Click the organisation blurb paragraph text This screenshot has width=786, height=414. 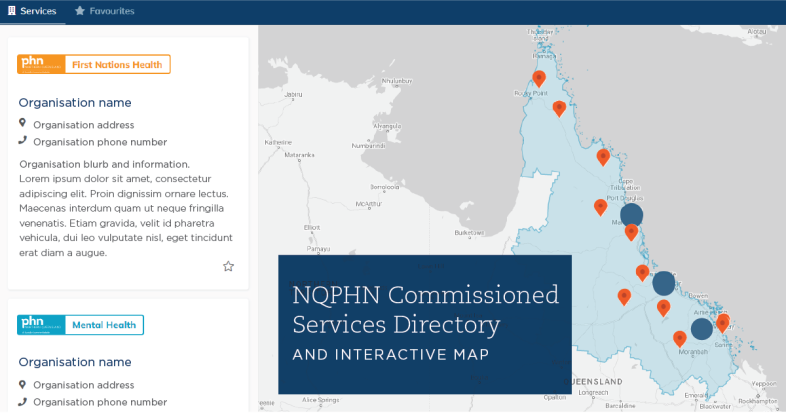pyautogui.click(x=126, y=209)
